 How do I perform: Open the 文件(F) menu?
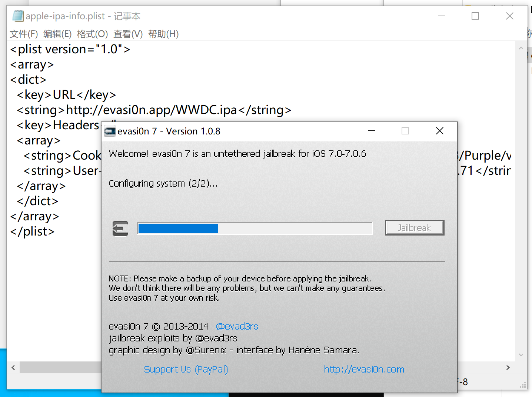coord(24,34)
